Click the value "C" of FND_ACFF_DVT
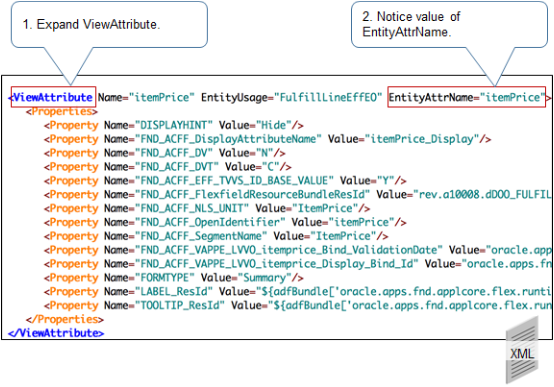 coord(271,166)
